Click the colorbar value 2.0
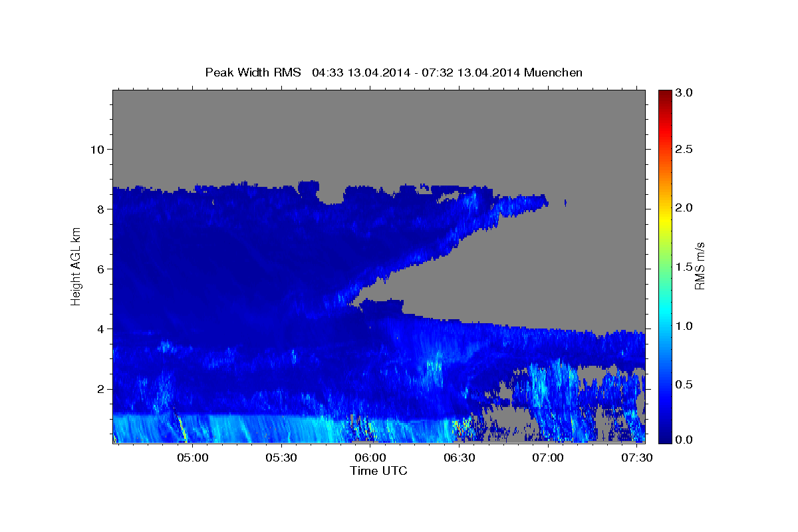 [684, 208]
